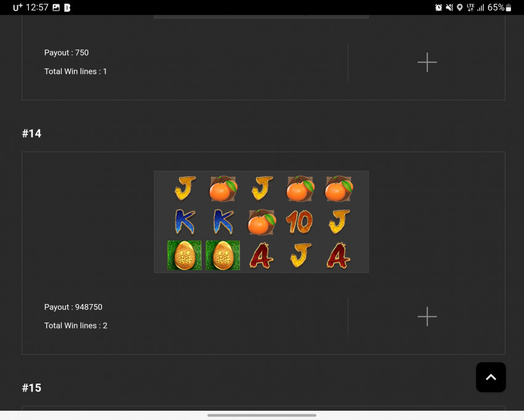The image size is (524, 420).
Task: Select the "Total Win lines : 1" text
Action: tap(76, 72)
